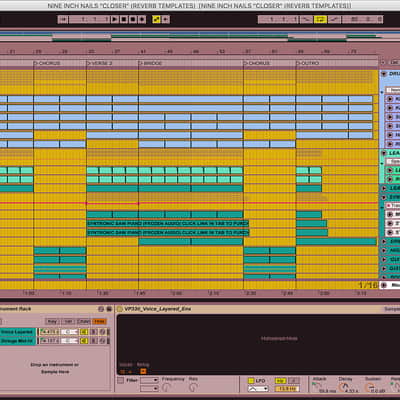Stop playback with the first transport Stop button
Viewport: 400px width, 400px height.
(123, 19)
